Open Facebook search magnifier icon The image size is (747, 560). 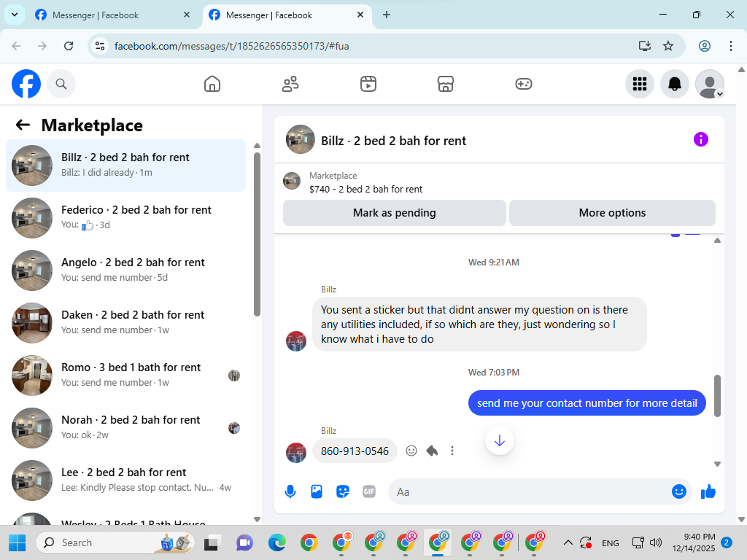(x=61, y=84)
